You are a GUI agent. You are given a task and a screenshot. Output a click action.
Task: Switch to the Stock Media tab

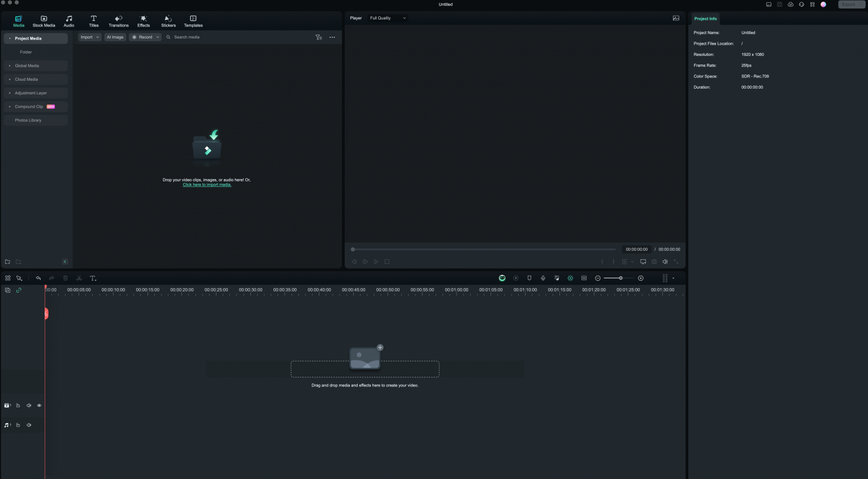coord(43,21)
